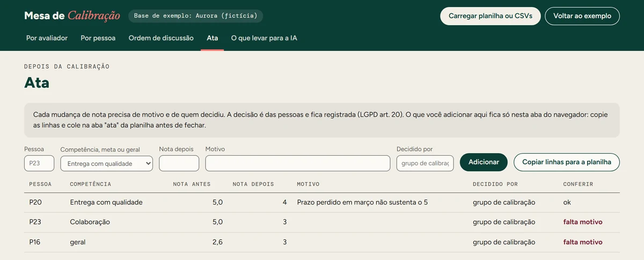Click the nota depois value 4
644x260 pixels.
point(285,203)
